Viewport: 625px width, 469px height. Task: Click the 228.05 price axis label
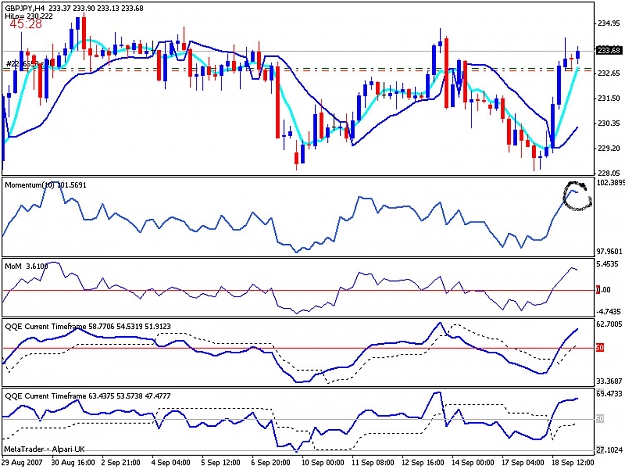(609, 173)
